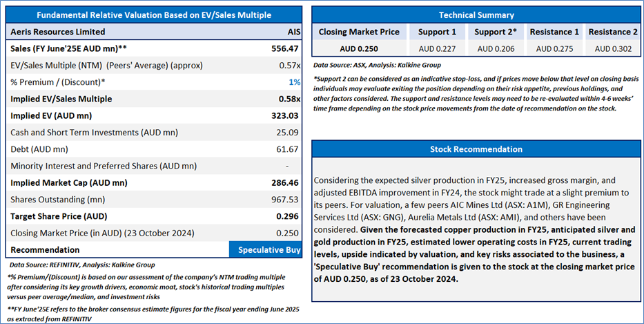The image size is (644, 324).
Task: Click the 'Fundamental Relative Valuation Based on EV/Sales Multiple' header
Action: 154,15
